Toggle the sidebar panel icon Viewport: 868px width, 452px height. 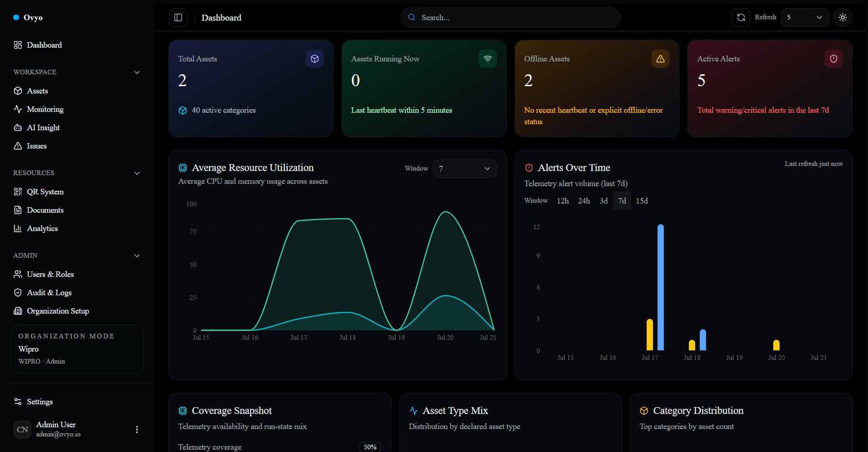point(178,17)
